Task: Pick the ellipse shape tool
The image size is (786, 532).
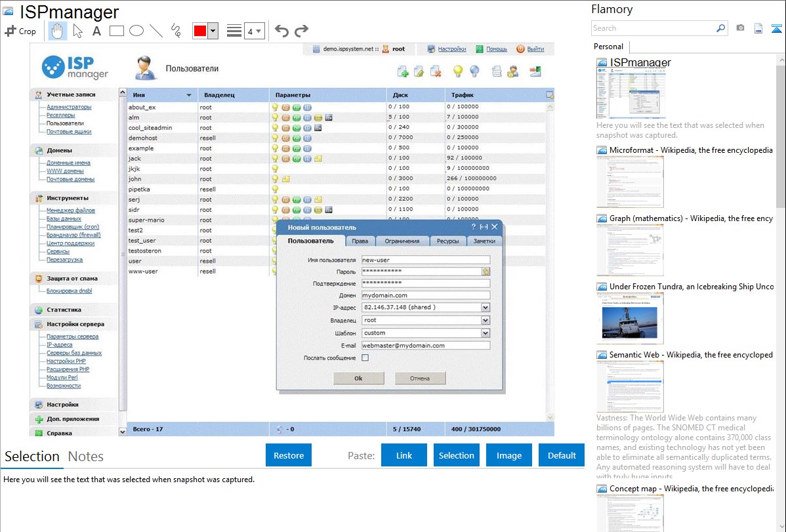Action: pyautogui.click(x=136, y=31)
